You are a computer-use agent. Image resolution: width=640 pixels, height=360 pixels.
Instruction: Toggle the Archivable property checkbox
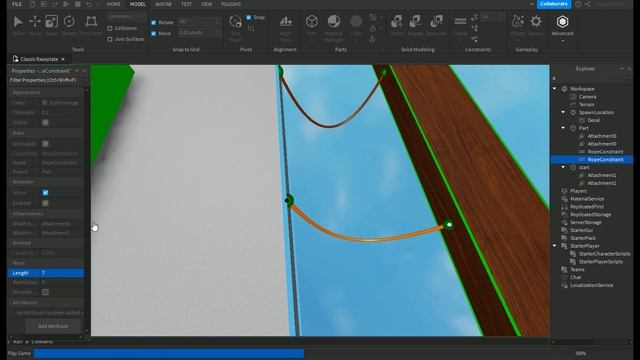45,144
